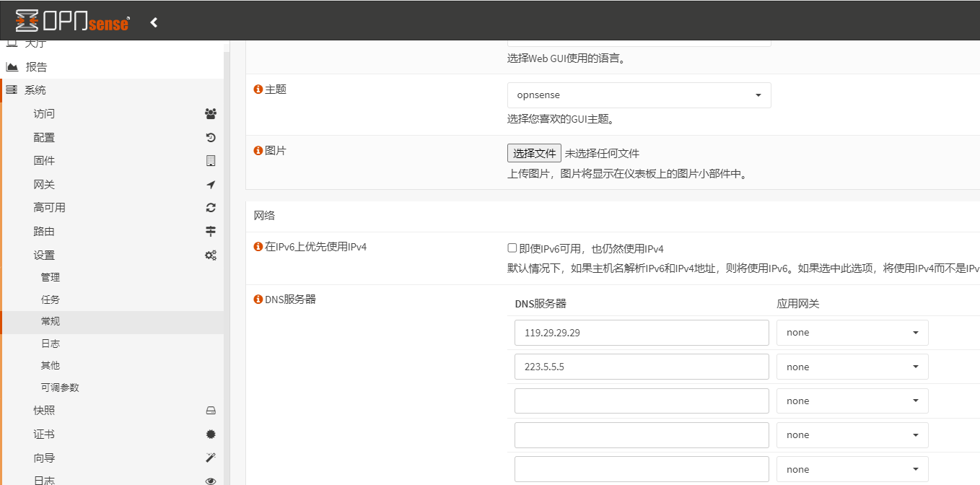
Task: Click the info icon next to DNS服务器
Action: (258, 300)
